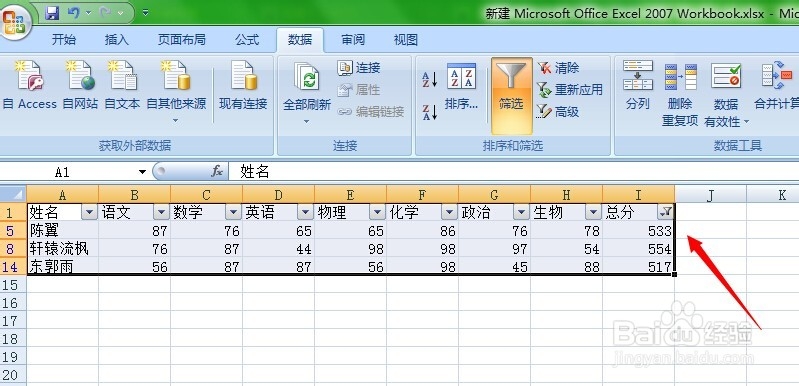The height and width of the screenshot is (386, 799).
Task: Open filter dropdown for 化学 column
Action: point(449,212)
